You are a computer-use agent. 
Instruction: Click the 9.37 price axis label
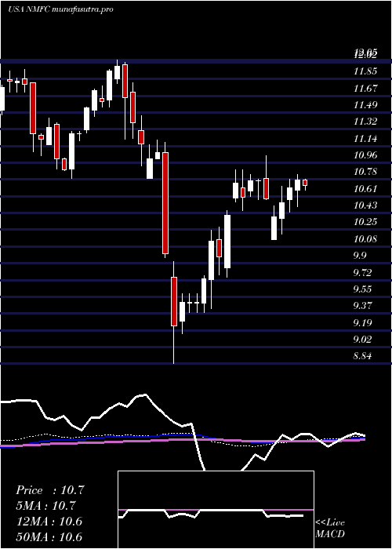(x=362, y=306)
